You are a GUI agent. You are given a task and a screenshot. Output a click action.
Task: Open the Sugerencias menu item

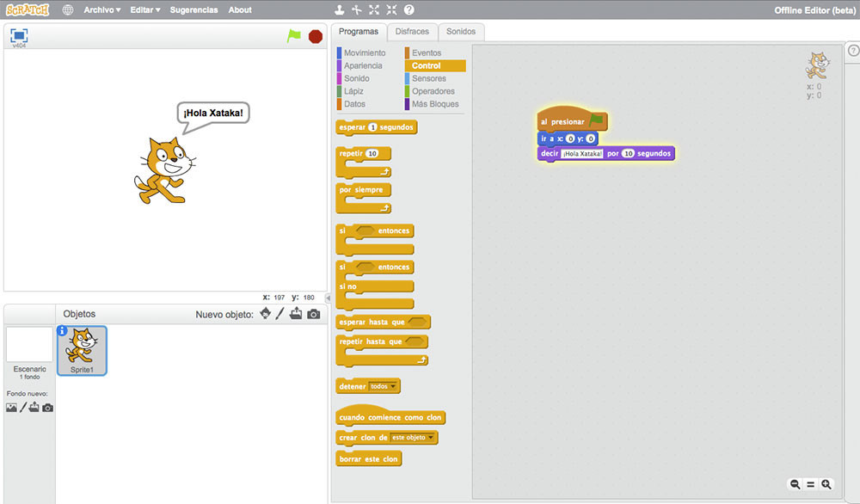[193, 9]
